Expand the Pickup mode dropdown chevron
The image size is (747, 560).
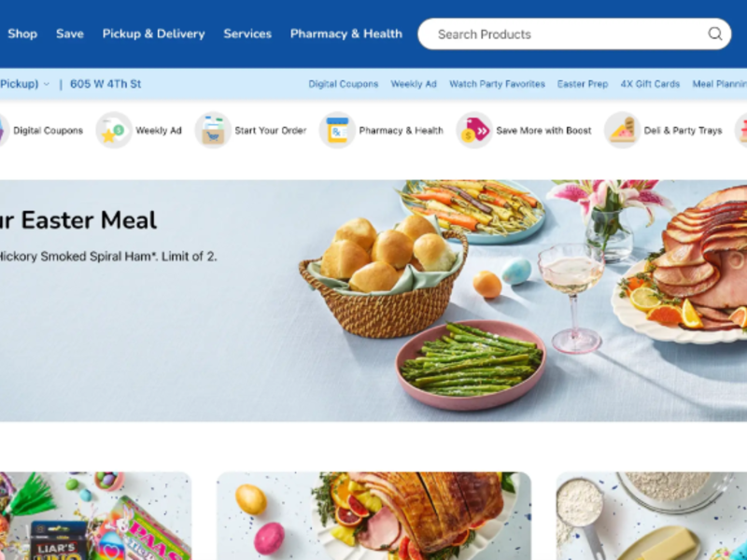point(46,84)
